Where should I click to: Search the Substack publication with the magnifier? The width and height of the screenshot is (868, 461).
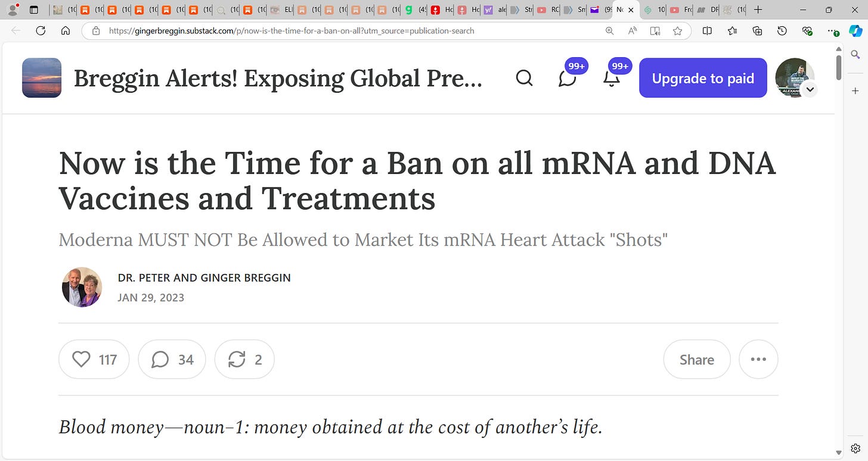pyautogui.click(x=524, y=78)
